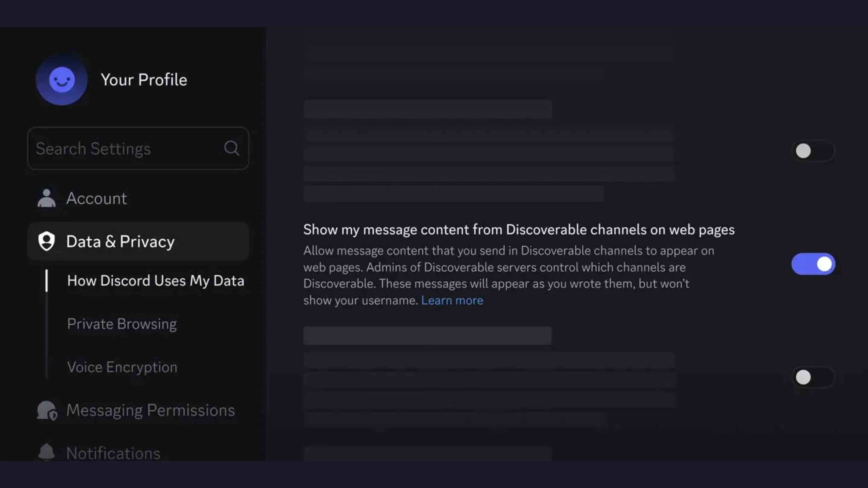Click the Messaging Permissions chat icon
This screenshot has height=488, width=868.
47,411
